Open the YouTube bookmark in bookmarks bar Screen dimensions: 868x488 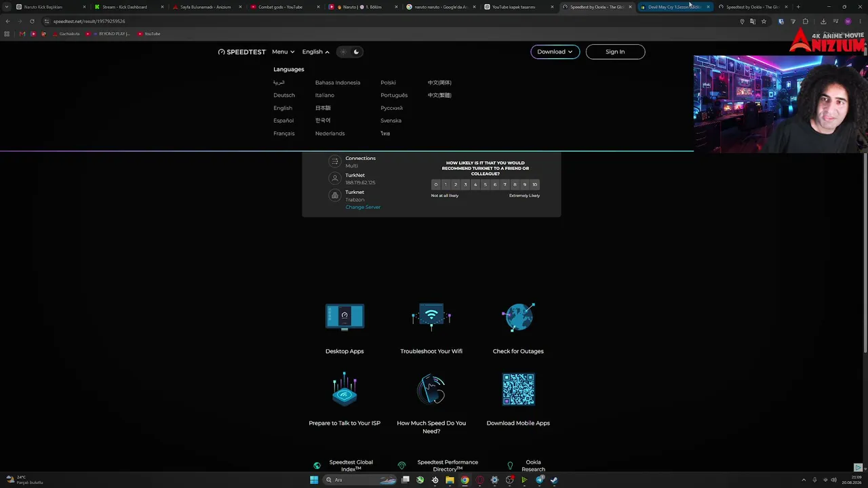[x=149, y=34]
